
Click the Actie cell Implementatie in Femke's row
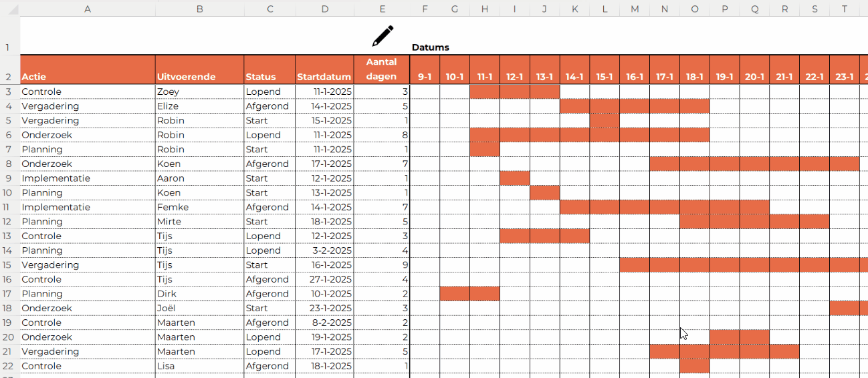point(88,207)
